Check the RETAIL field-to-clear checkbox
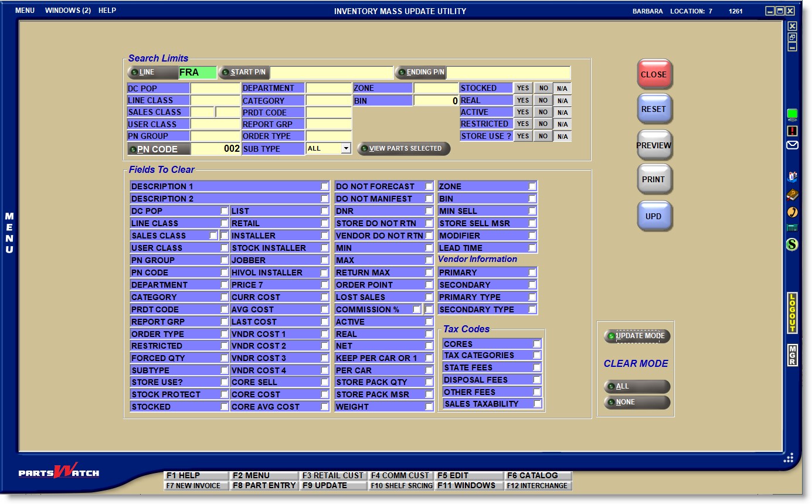 click(324, 223)
